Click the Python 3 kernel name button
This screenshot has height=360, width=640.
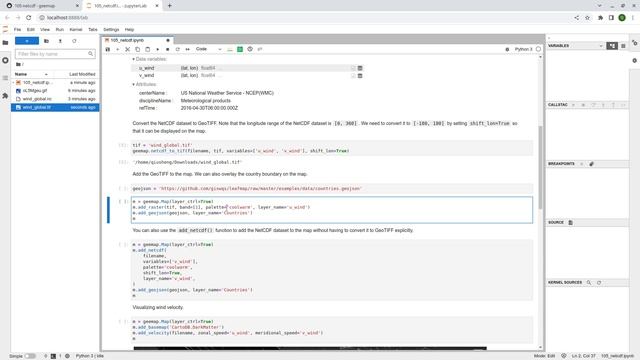[x=524, y=49]
